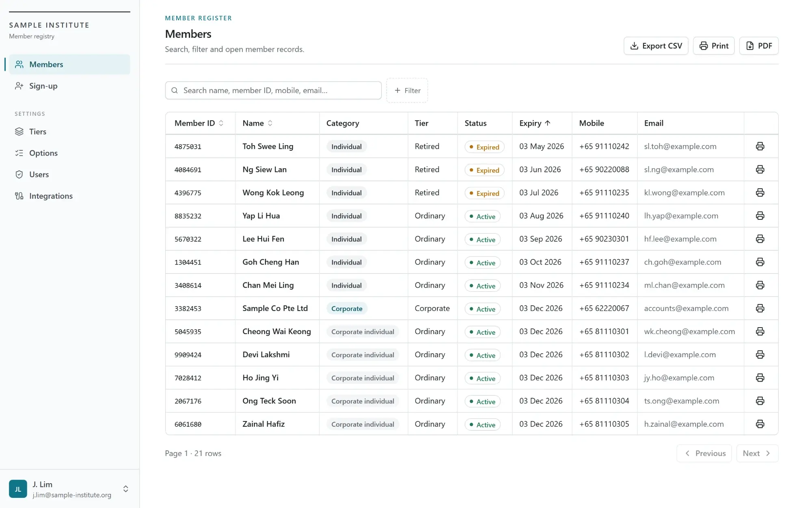Open Users settings
The image size is (812, 508).
(69, 174)
